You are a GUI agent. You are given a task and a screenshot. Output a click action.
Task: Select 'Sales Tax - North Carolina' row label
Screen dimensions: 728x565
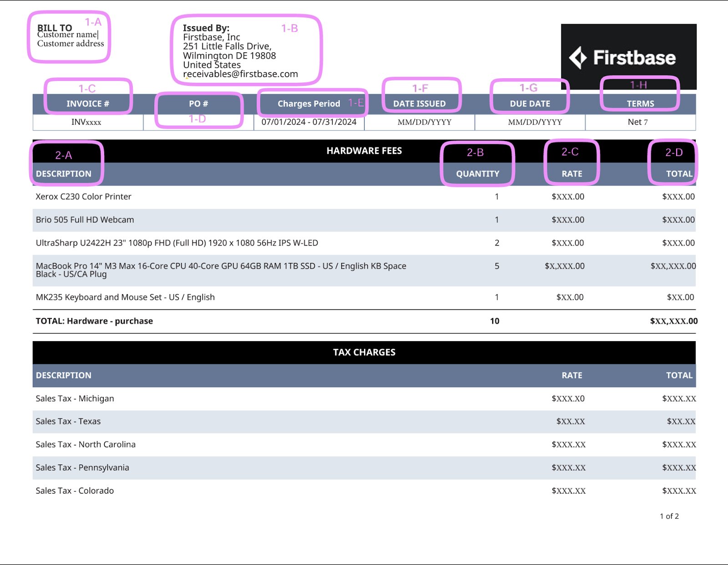click(x=86, y=444)
